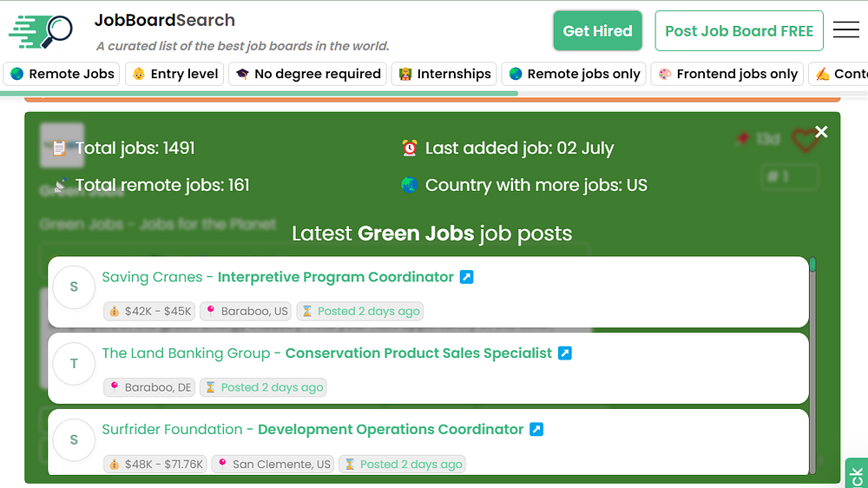
Task: Click Country with more jobs: US stat
Action: (536, 185)
